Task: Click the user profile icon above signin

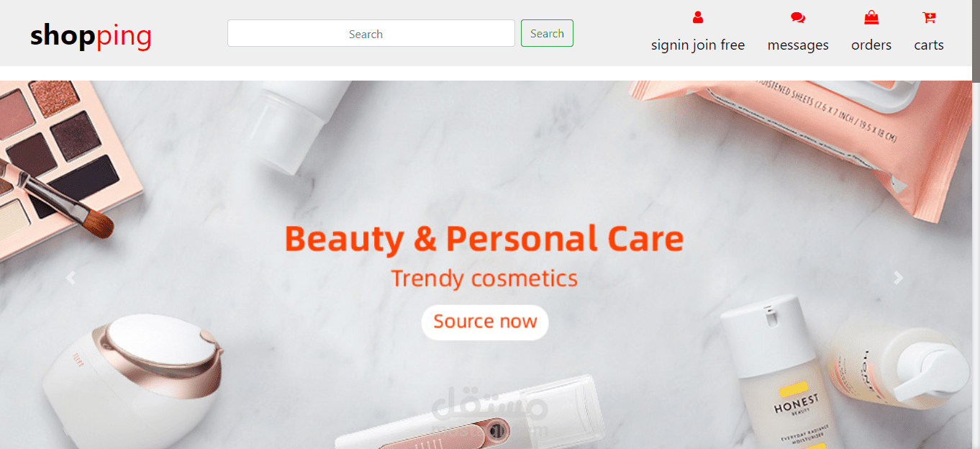Action: point(697,17)
